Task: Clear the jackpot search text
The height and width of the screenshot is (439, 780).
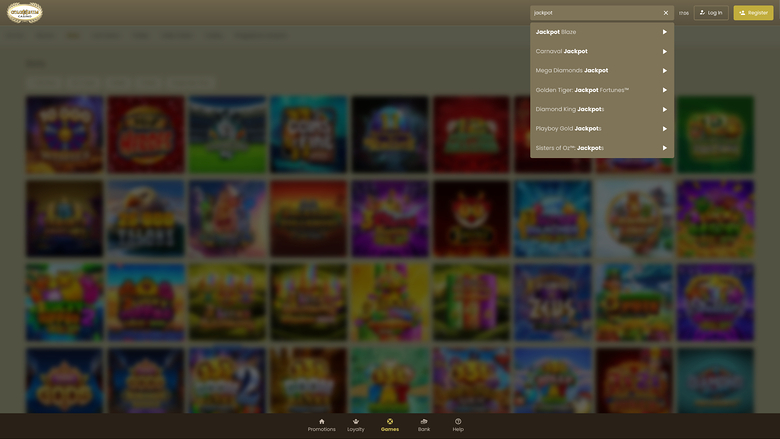Action: pos(666,13)
